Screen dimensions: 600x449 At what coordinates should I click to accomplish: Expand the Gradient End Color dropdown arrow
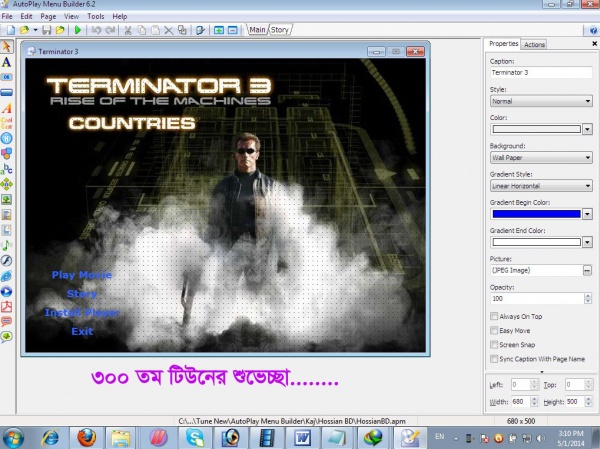coord(587,242)
